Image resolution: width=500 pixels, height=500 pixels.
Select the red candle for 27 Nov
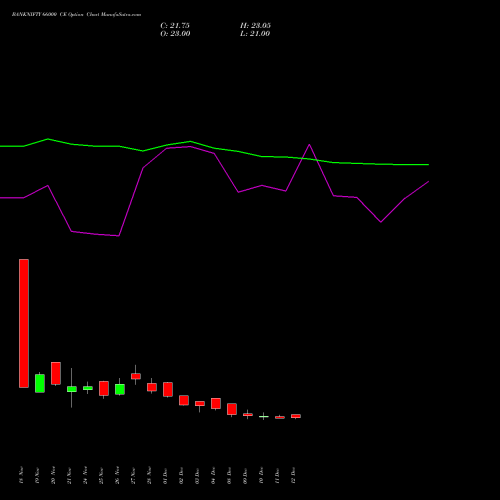click(x=136, y=376)
